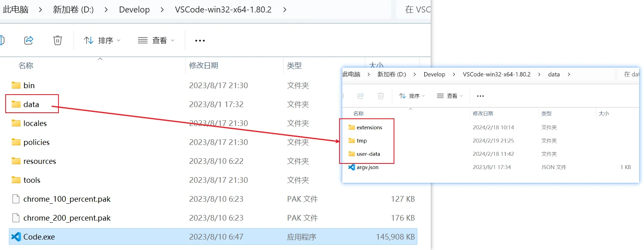The width and height of the screenshot is (644, 250).
Task: Click the delete trash icon in main toolbar
Action: point(58,40)
